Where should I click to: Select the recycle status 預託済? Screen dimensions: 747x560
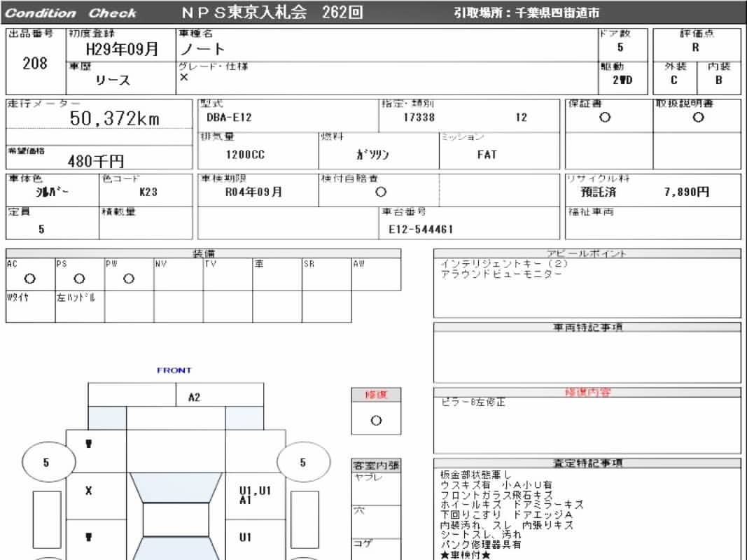point(599,192)
